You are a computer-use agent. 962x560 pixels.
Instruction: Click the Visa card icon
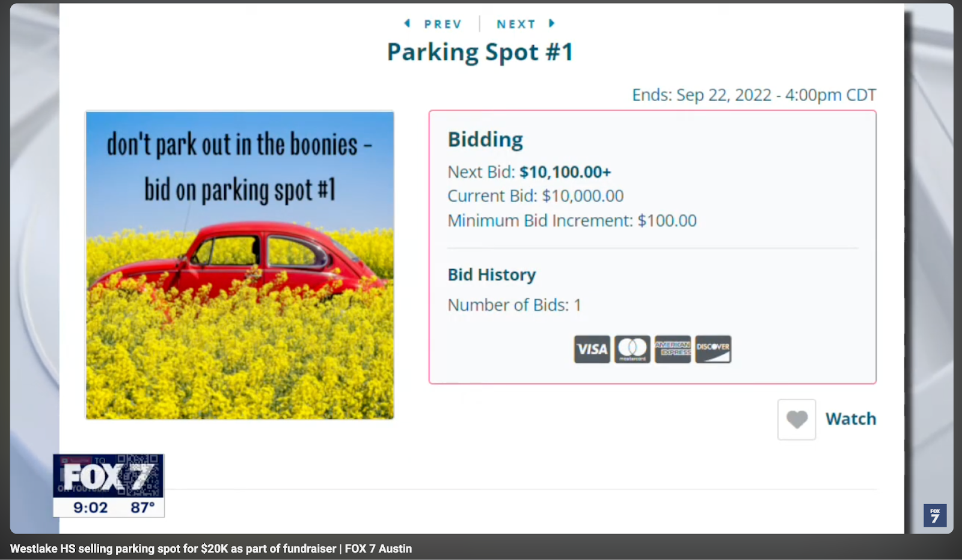coord(592,349)
